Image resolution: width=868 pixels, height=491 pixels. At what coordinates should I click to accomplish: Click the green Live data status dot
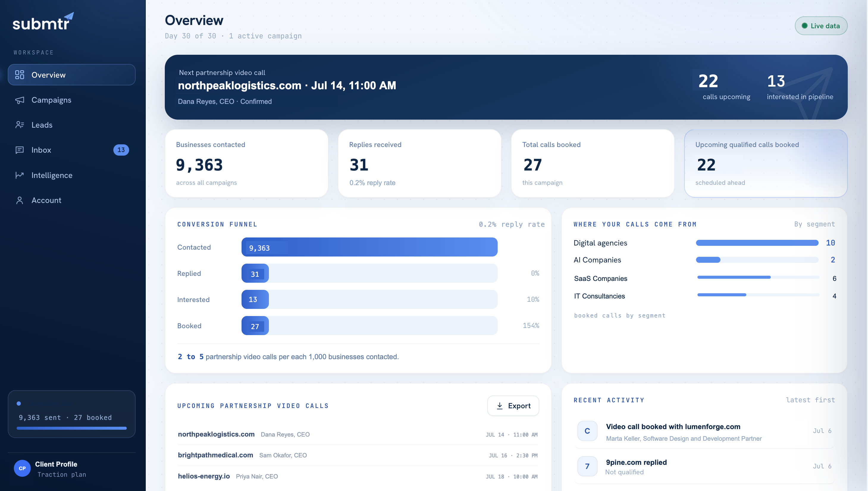tap(804, 26)
